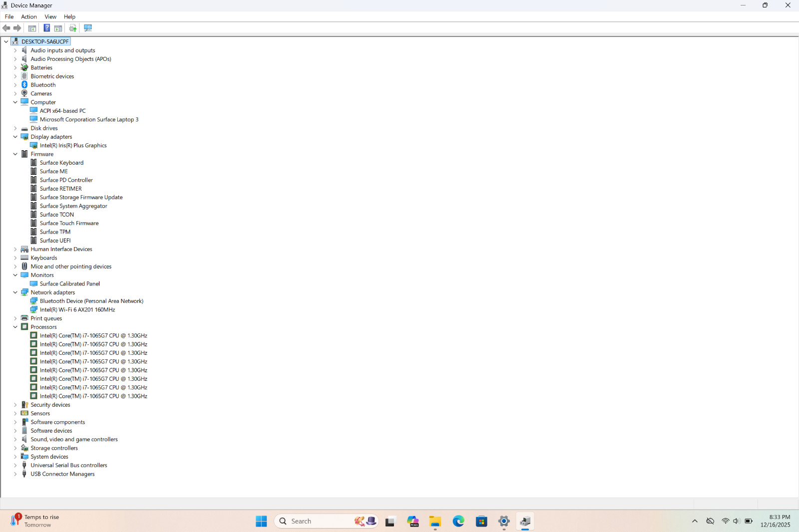Click the chip icon beside Surface UEFI
The image size is (799, 532).
tap(34, 241)
